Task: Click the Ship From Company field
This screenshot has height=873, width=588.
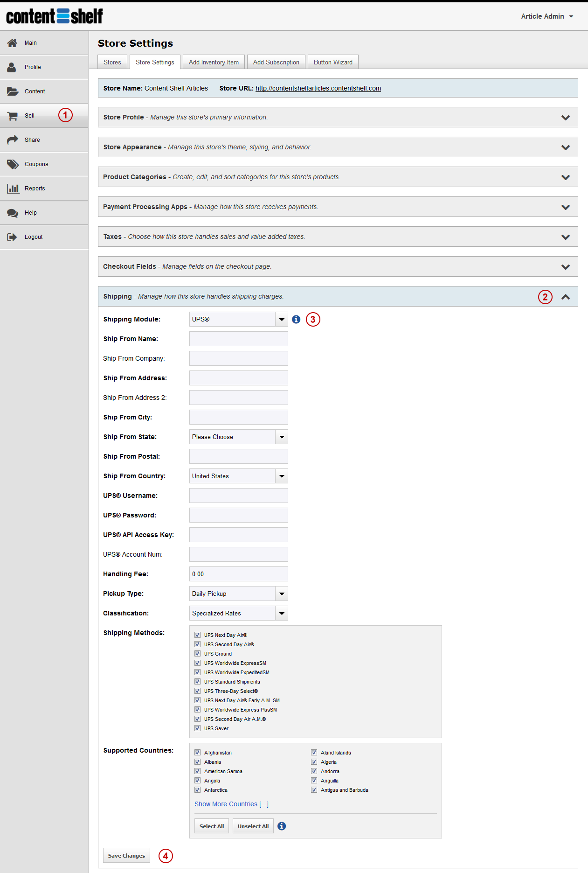Action: [x=239, y=358]
